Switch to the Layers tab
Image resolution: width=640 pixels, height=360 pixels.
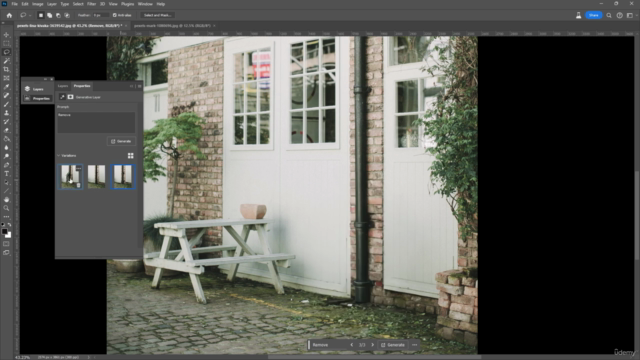pos(63,86)
